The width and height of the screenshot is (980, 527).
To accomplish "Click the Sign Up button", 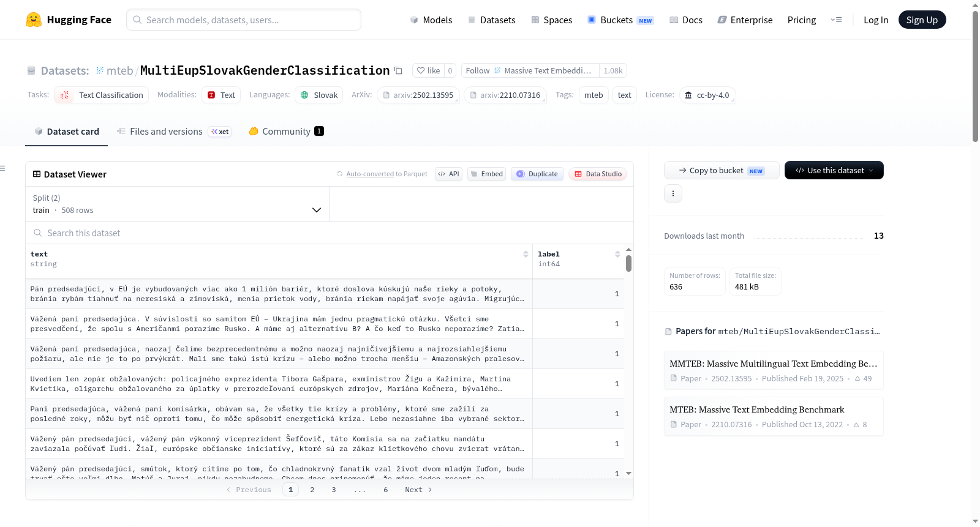I will [x=922, y=20].
